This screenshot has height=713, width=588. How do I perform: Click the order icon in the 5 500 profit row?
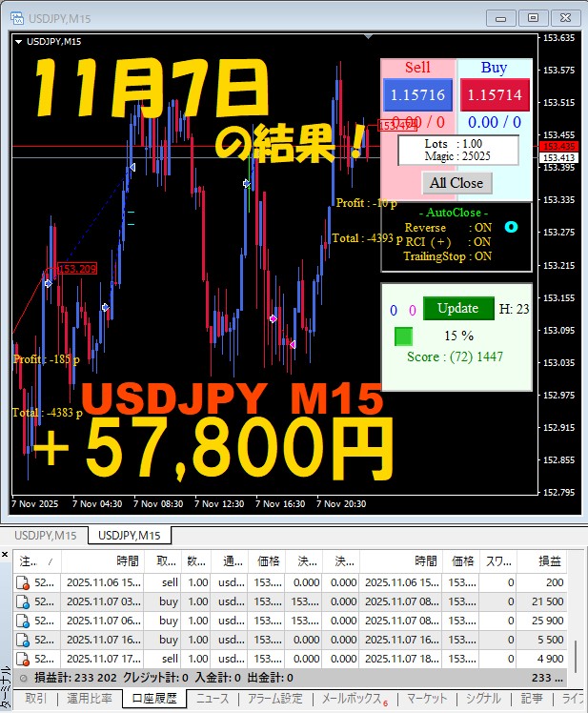(22, 641)
